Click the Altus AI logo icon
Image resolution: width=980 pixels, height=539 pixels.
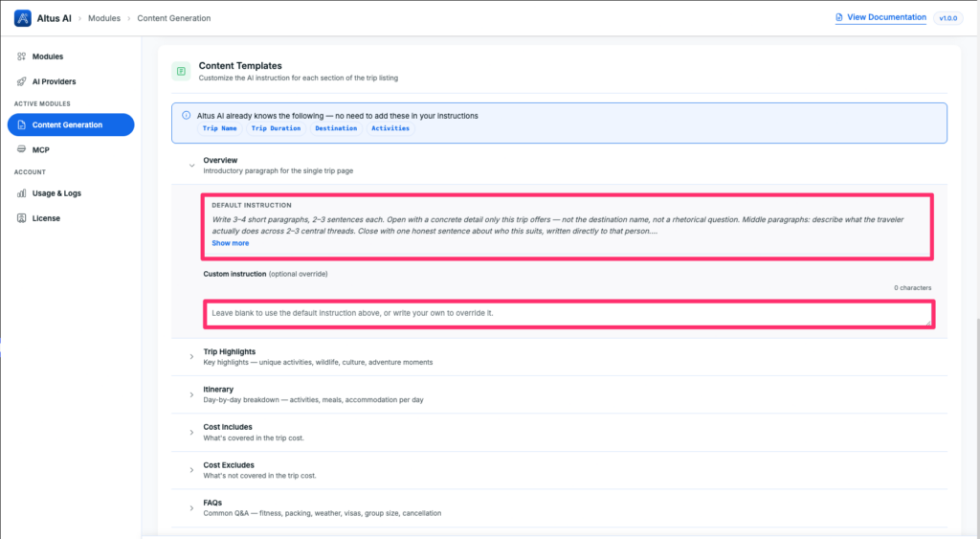coord(23,18)
